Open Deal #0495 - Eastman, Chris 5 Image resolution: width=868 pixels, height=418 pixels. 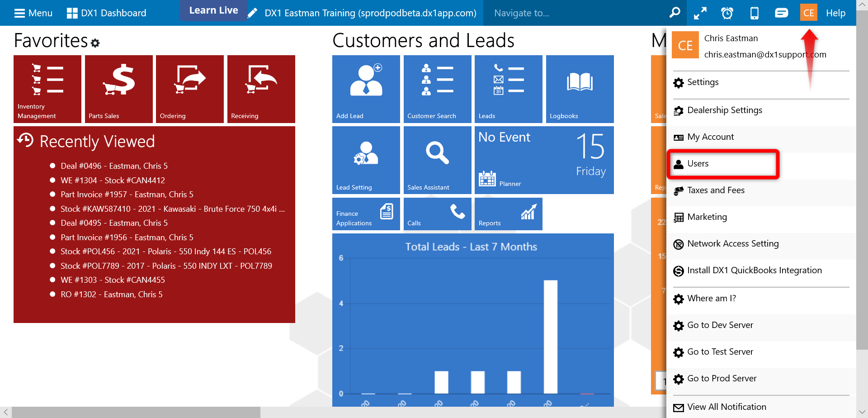click(x=114, y=223)
